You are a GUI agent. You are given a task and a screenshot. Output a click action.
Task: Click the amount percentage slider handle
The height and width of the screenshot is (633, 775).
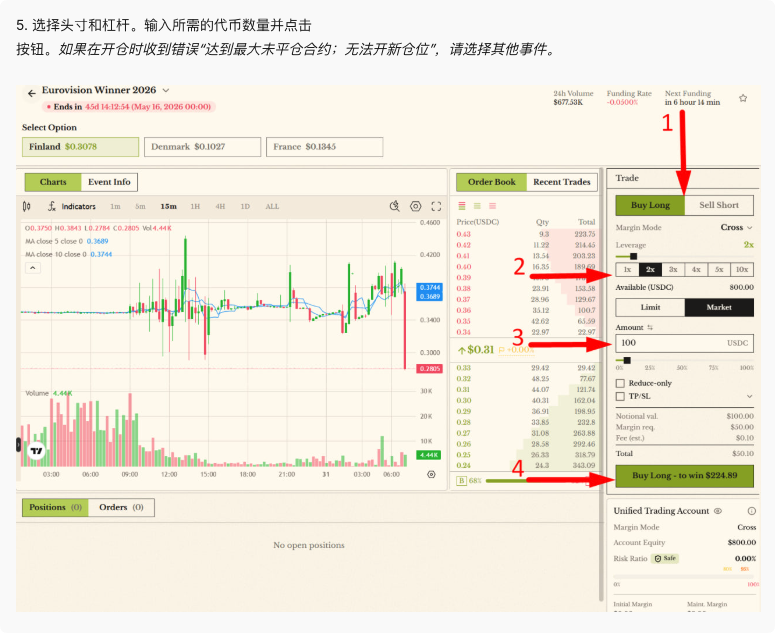(x=627, y=360)
